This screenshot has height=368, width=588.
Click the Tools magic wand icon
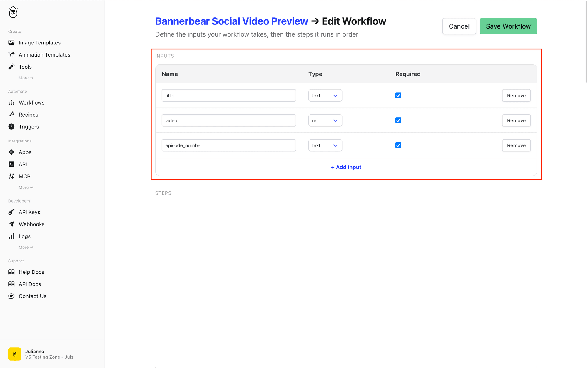point(11,67)
